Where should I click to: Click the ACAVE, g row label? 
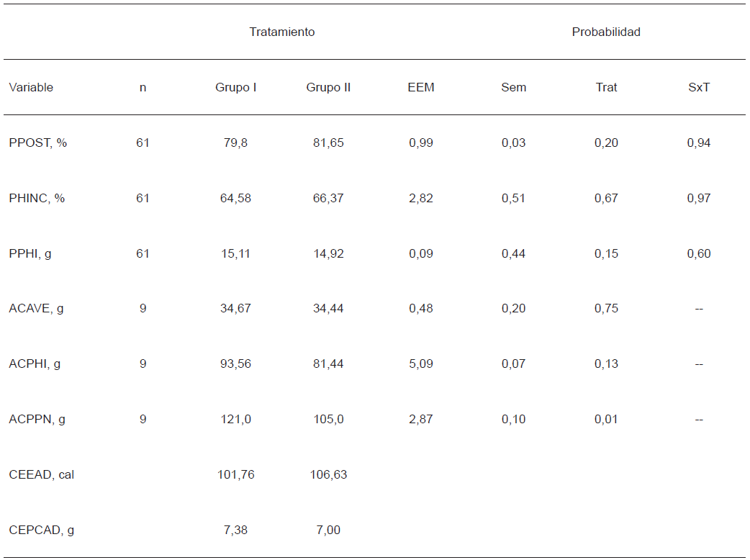tap(36, 308)
